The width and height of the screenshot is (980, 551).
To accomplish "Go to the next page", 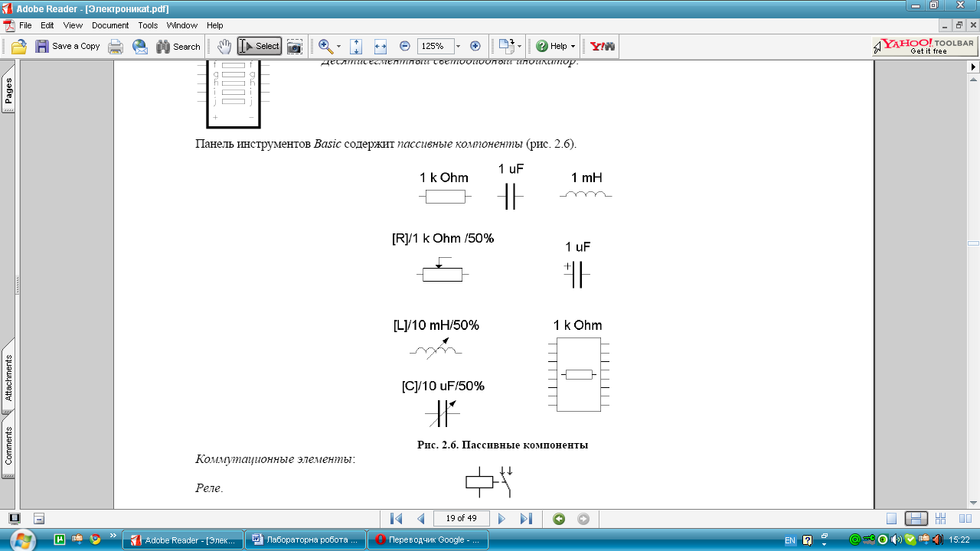I will tap(501, 518).
